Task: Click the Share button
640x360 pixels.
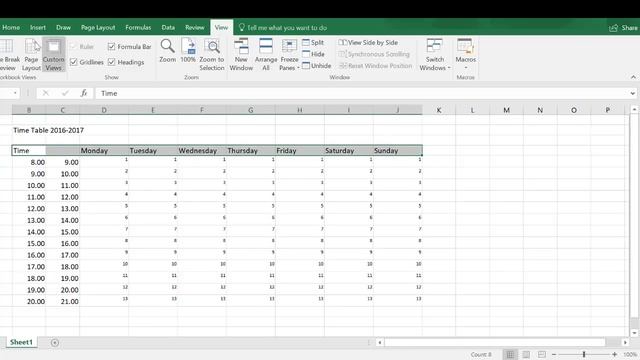Action: coord(623,28)
